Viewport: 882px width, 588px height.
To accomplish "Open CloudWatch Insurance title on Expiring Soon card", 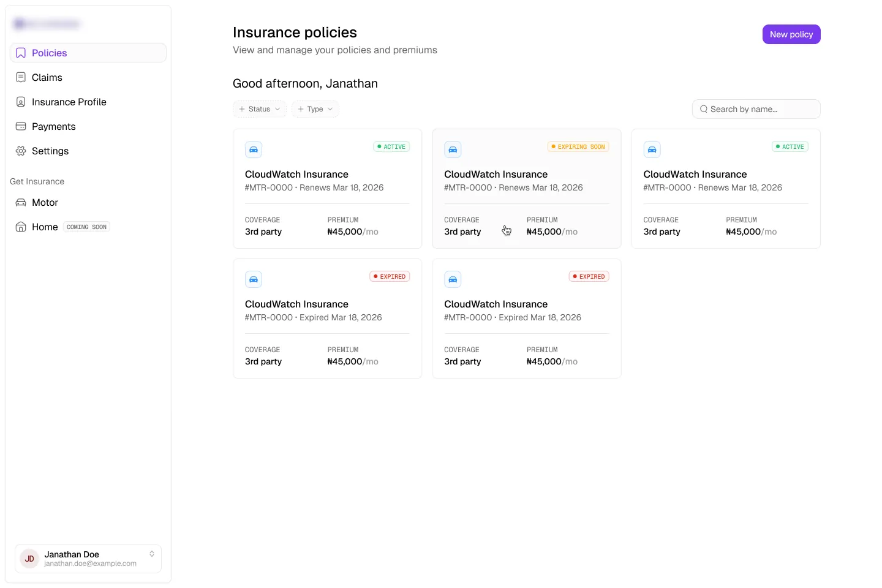I will [x=496, y=174].
